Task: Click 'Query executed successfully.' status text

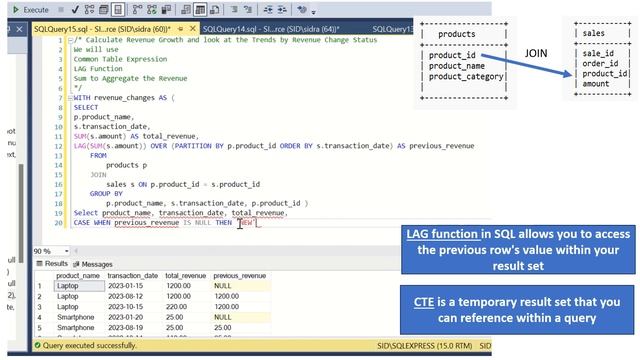Action: (x=89, y=345)
